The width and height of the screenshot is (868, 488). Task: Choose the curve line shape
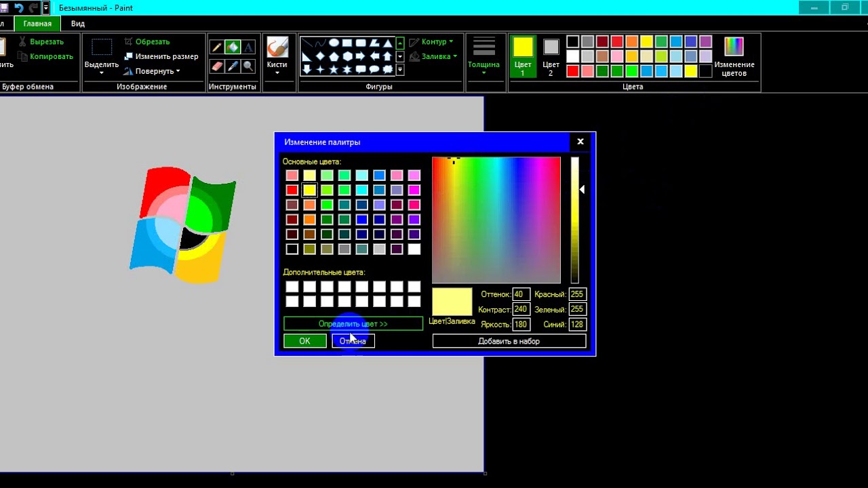(x=320, y=43)
